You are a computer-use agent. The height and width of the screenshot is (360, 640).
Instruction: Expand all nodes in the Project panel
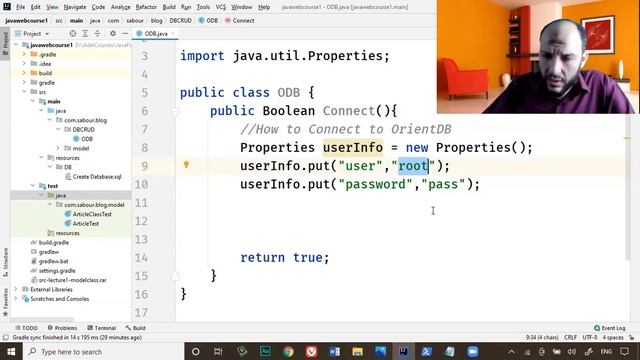click(x=85, y=33)
